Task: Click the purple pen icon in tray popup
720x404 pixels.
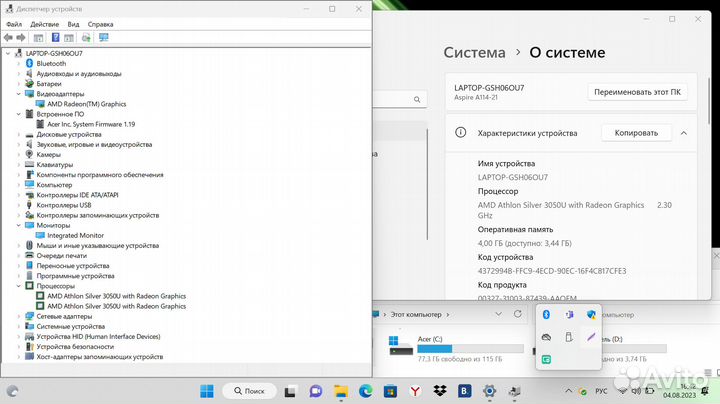Action: [591, 337]
